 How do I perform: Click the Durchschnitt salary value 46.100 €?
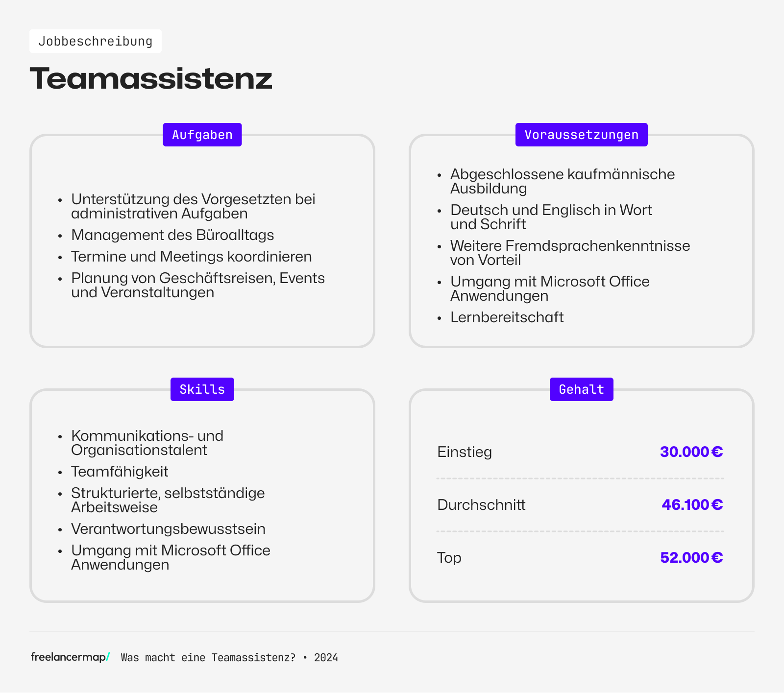(692, 504)
